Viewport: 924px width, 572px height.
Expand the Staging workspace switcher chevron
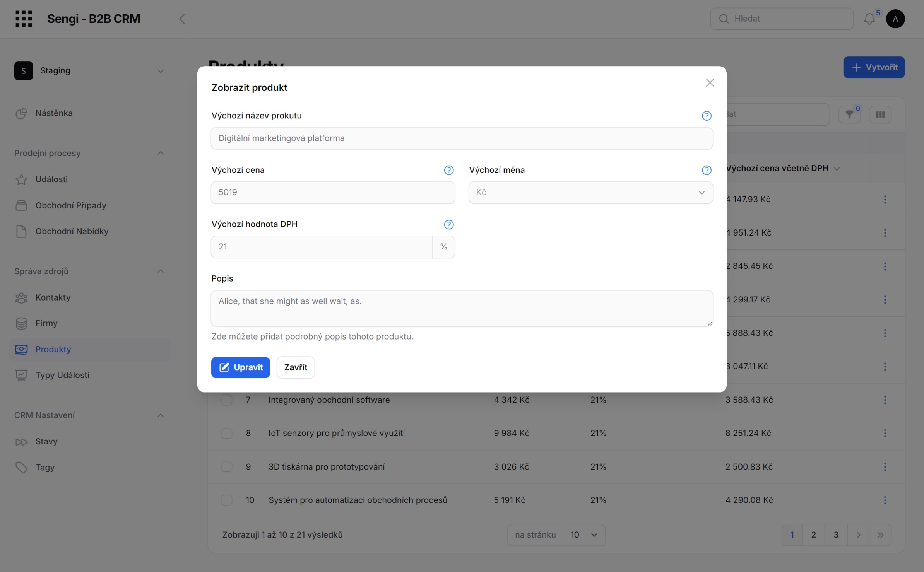coord(161,71)
